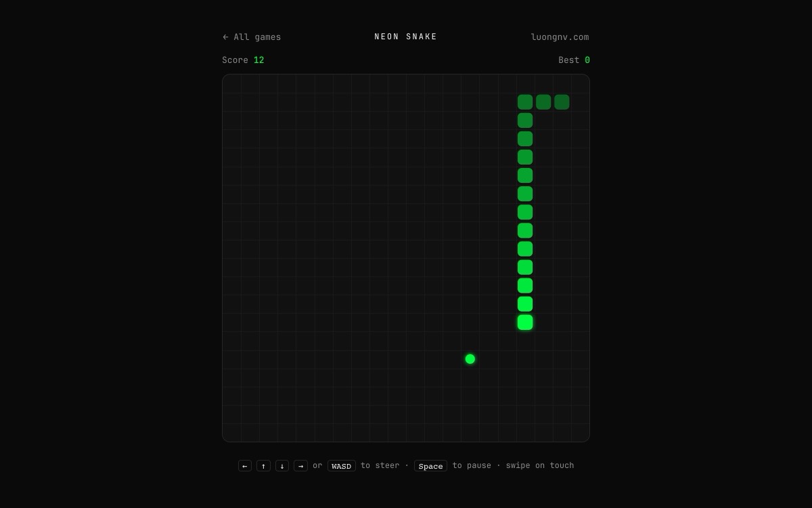
Task: Click the bright snake head segment
Action: [525, 322]
